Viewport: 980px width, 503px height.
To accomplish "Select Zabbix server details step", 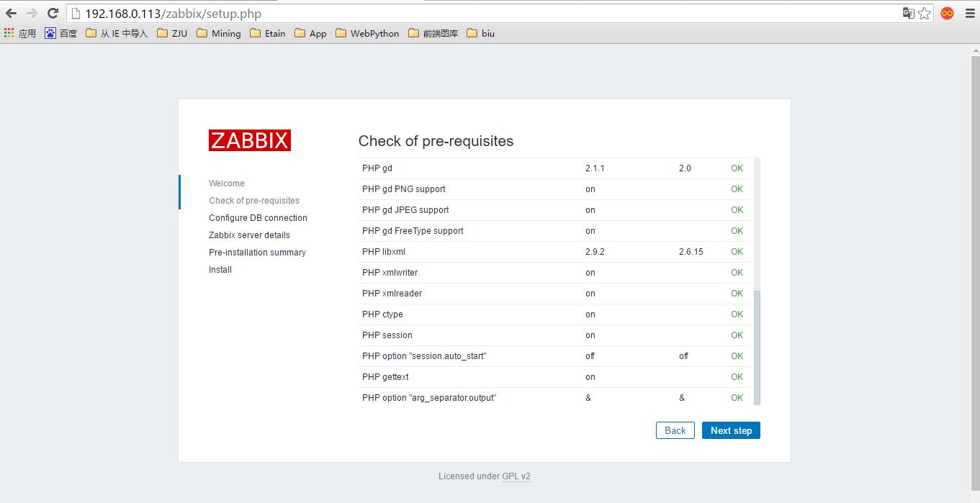I will point(249,235).
